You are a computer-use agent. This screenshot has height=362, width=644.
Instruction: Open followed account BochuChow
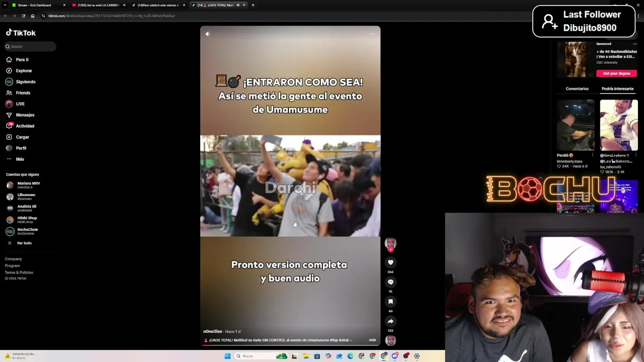coord(22,231)
